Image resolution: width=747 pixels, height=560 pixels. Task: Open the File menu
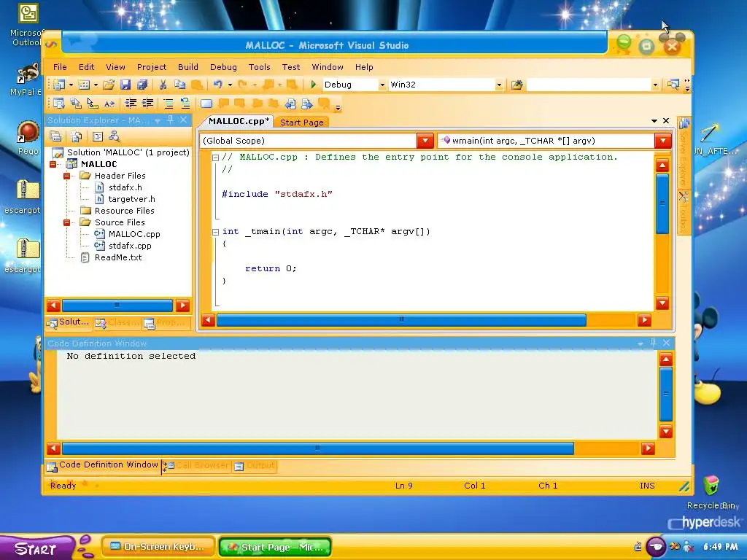[60, 67]
